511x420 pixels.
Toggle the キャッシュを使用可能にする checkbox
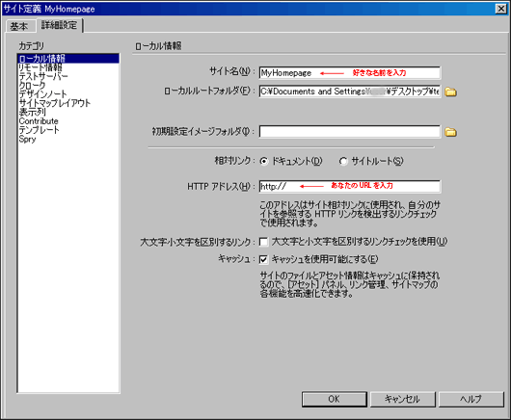[x=263, y=259]
